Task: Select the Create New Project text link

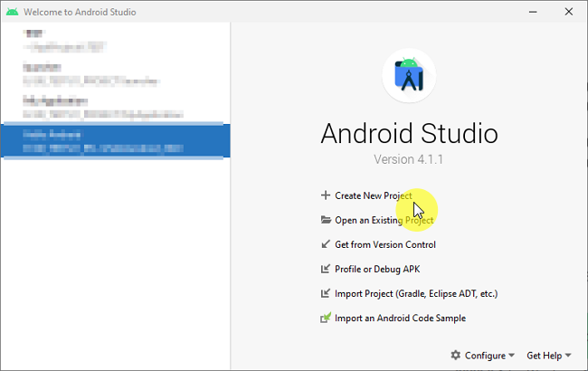Action: [x=373, y=195]
